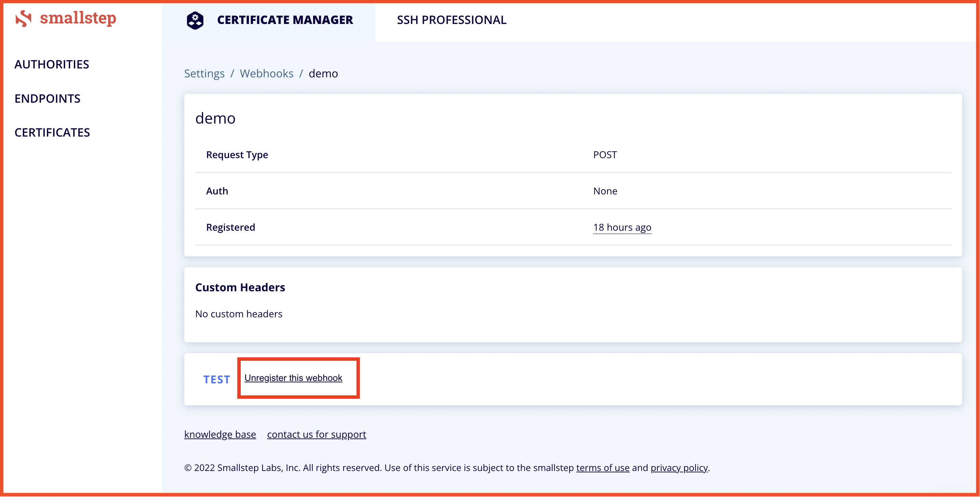Click Unregister this webhook link
This screenshot has width=980, height=497.
point(293,378)
